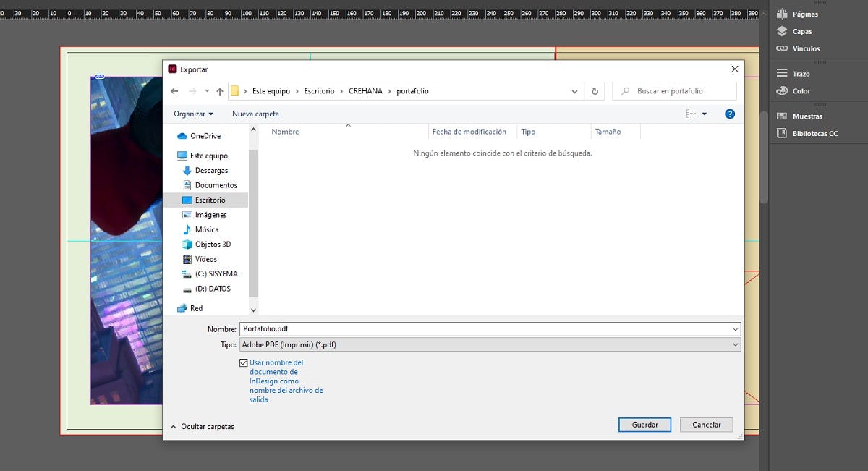The height and width of the screenshot is (471, 868).
Task: Expand the Tipo file format dropdown
Action: coord(735,345)
